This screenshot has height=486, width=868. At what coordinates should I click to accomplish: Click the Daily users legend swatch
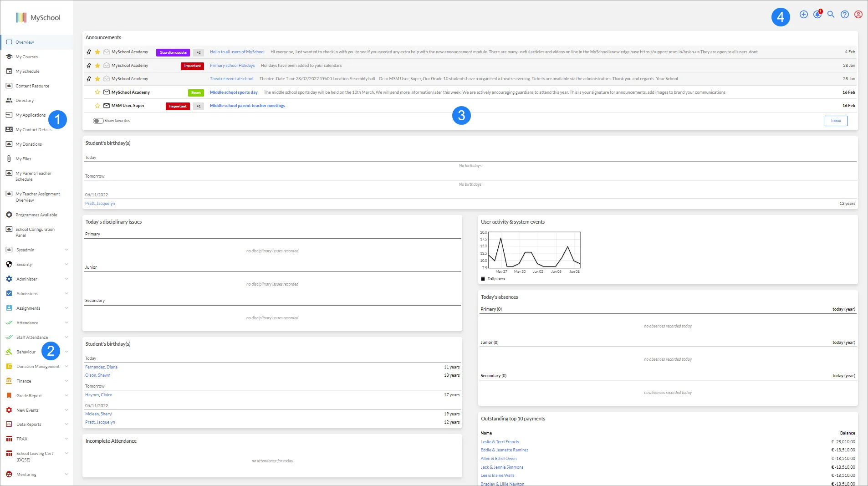click(483, 279)
